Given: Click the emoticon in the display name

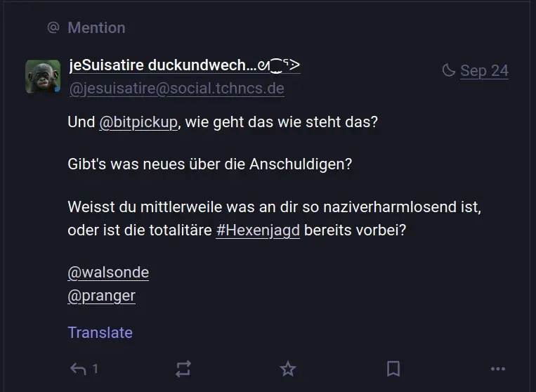Looking at the screenshot, I should pos(280,65).
